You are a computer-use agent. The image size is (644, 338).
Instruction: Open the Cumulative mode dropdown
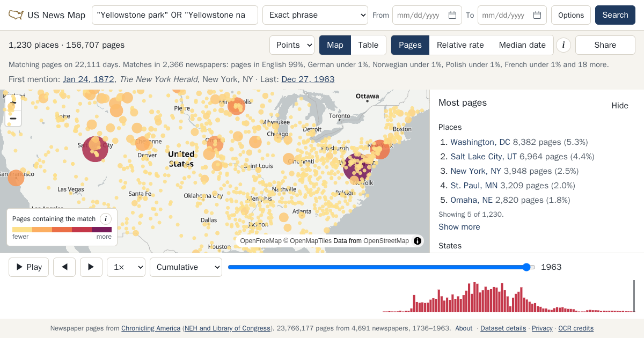point(186,267)
